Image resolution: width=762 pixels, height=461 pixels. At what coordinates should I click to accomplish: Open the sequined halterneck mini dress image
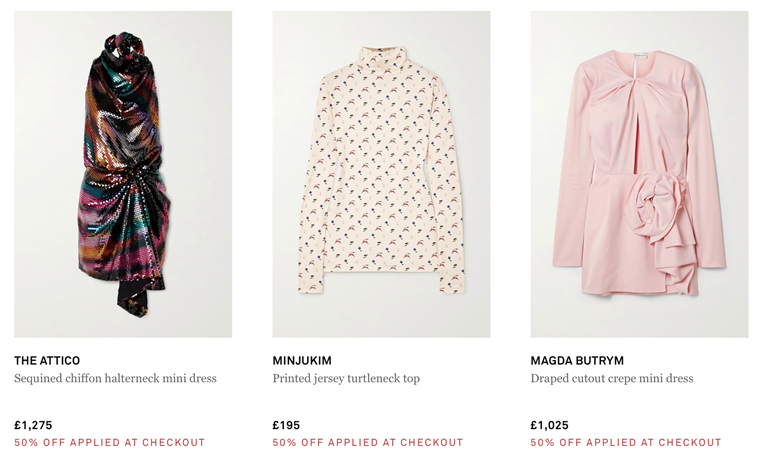123,174
